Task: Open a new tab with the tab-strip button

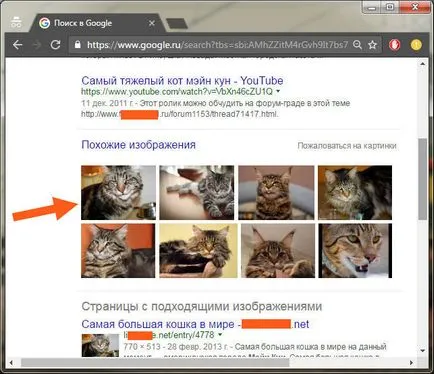Action: click(x=177, y=23)
